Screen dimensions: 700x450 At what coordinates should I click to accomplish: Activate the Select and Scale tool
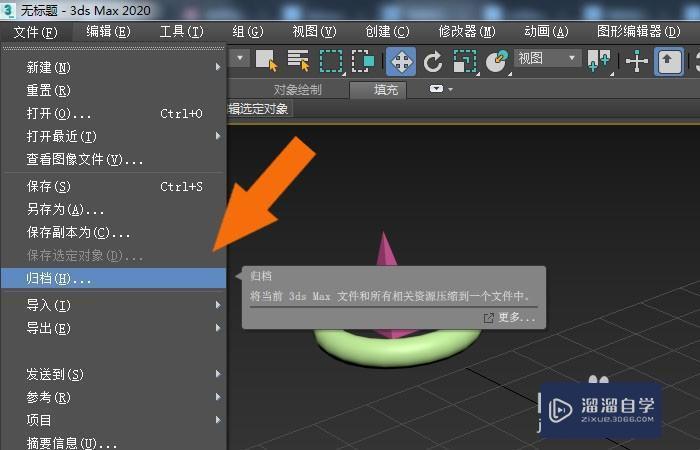tap(465, 61)
